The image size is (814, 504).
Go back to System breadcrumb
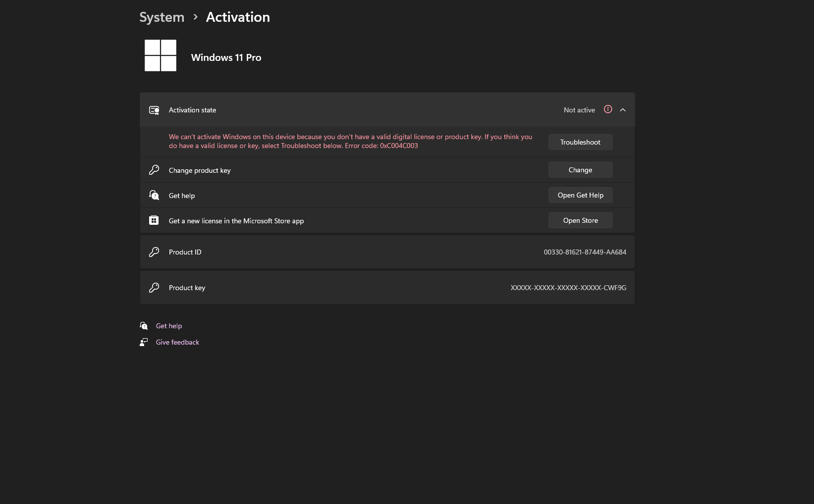coord(162,17)
